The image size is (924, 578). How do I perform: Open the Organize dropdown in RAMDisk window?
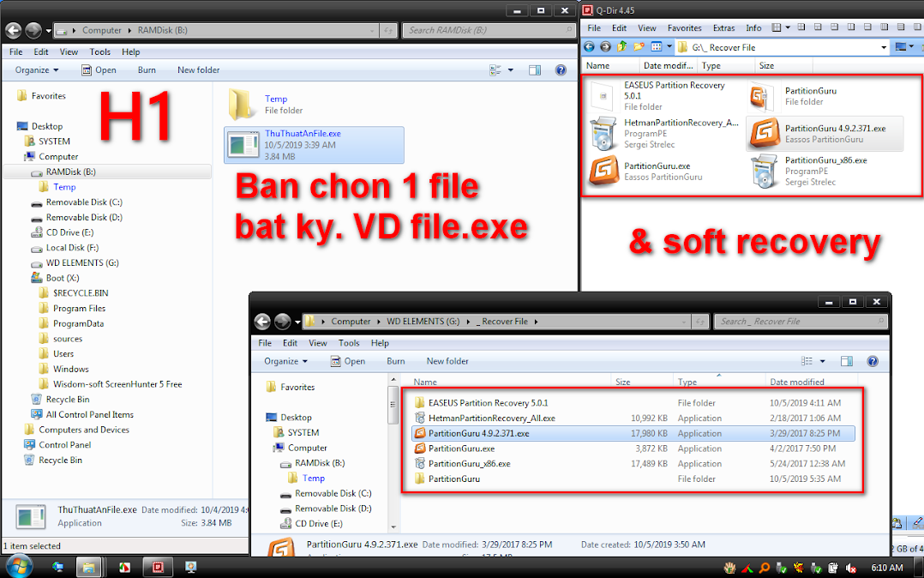click(37, 70)
